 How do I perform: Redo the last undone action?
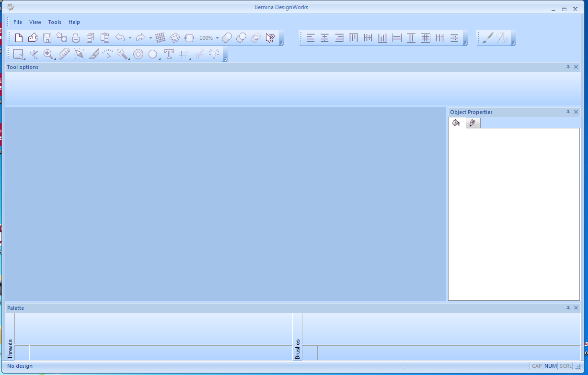140,38
